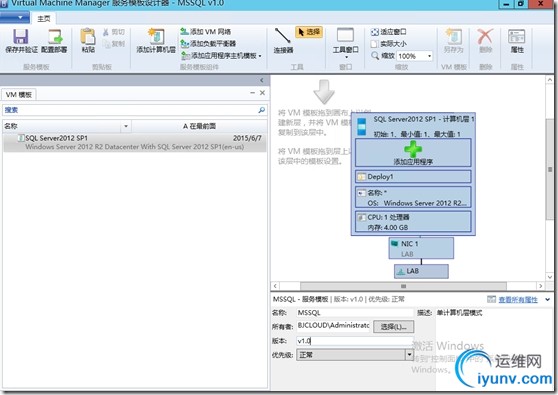Select the Connector (连接器) tool
Viewport: 558px width, 395px height.
(283, 41)
